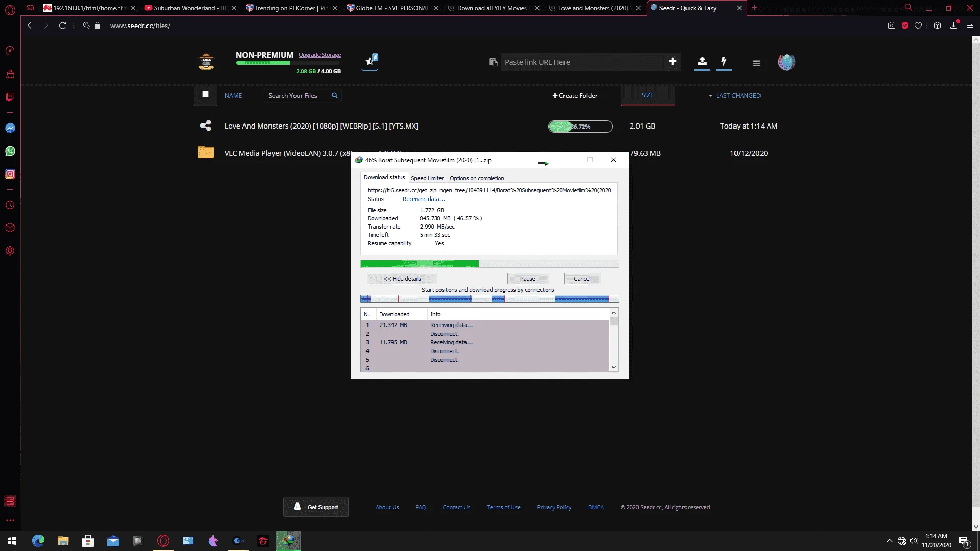Viewport: 980px width, 551px height.
Task: Select the Download status tab
Action: (384, 177)
